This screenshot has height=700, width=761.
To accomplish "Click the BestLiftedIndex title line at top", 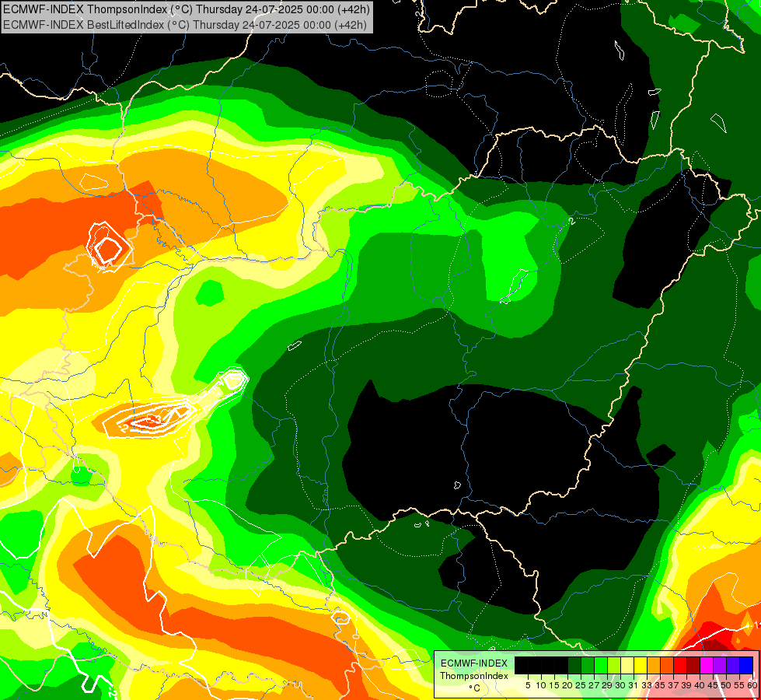I will pos(185,24).
